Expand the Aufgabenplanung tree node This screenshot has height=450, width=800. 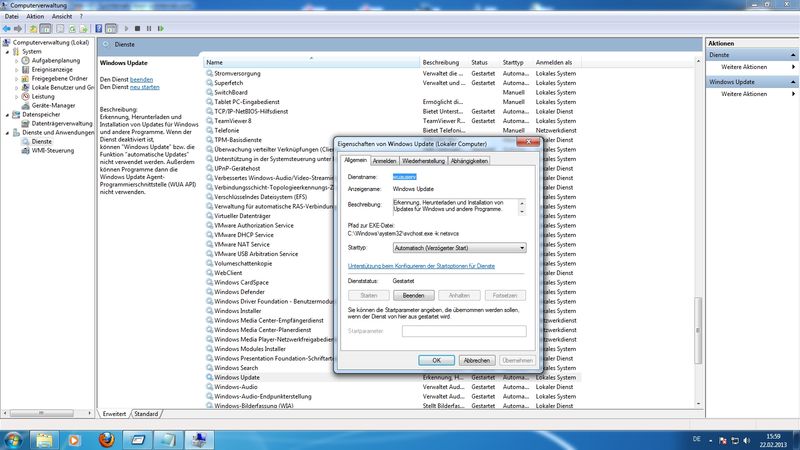(15, 60)
